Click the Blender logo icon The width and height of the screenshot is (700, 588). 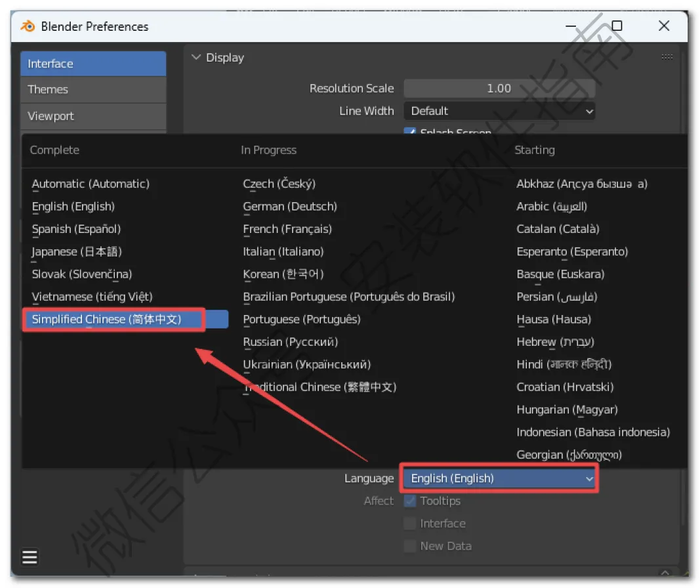[x=28, y=26]
